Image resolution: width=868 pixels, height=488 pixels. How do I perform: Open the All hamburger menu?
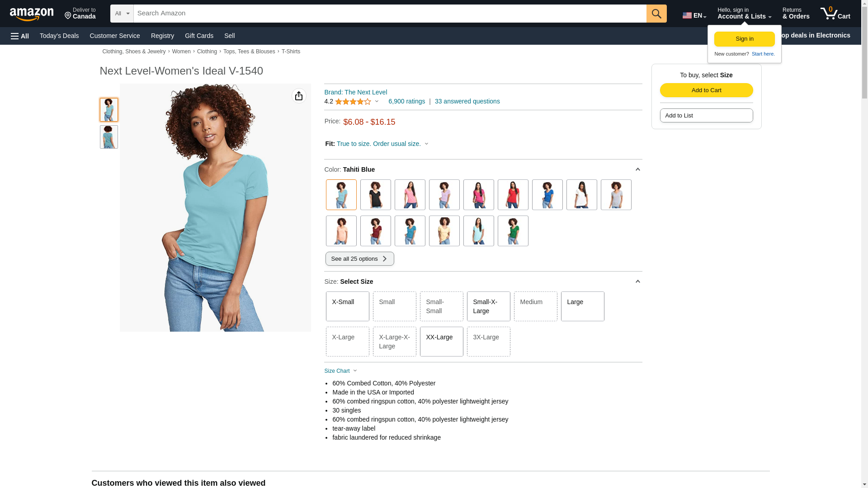pos(20,36)
